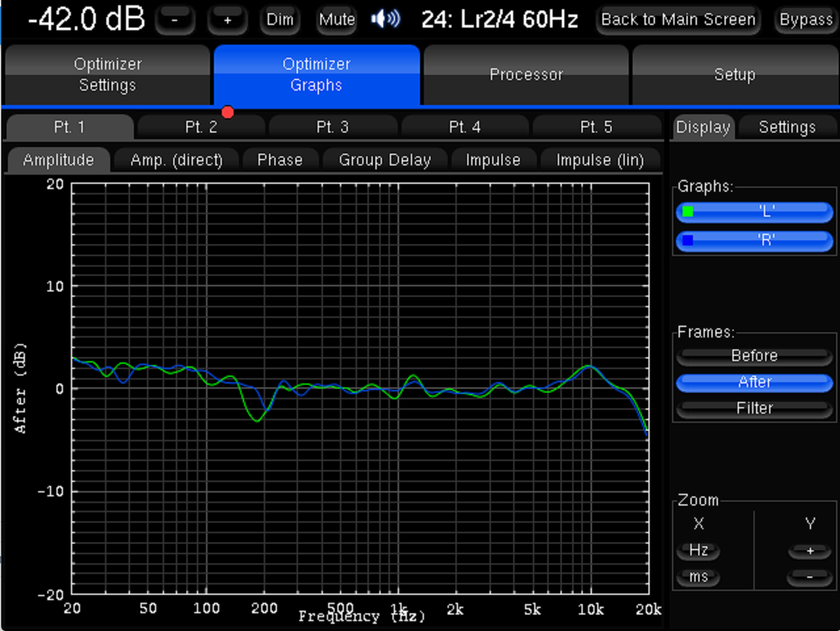
Task: Select measurement point Pt. 1 tab
Action: pyautogui.click(x=70, y=127)
